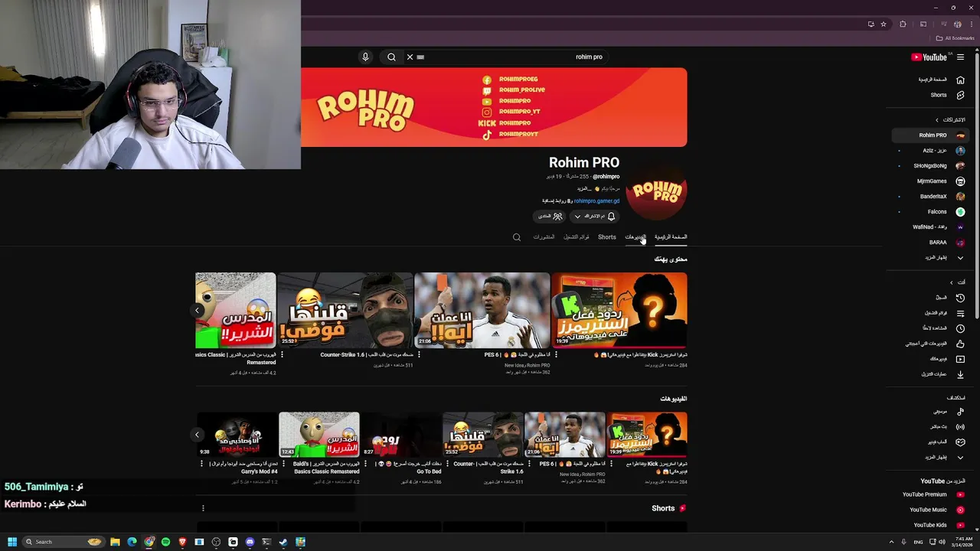Click the search magnifier button
The height and width of the screenshot is (551, 980).
coord(391,57)
